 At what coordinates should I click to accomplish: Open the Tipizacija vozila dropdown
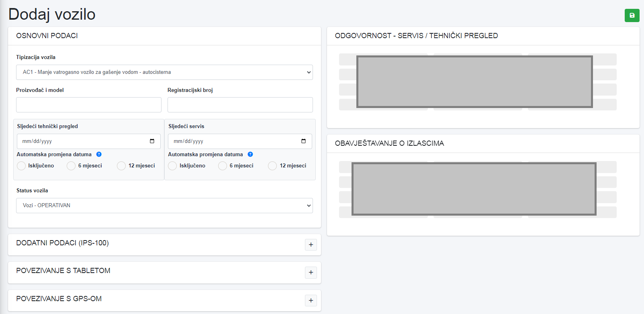(x=164, y=72)
